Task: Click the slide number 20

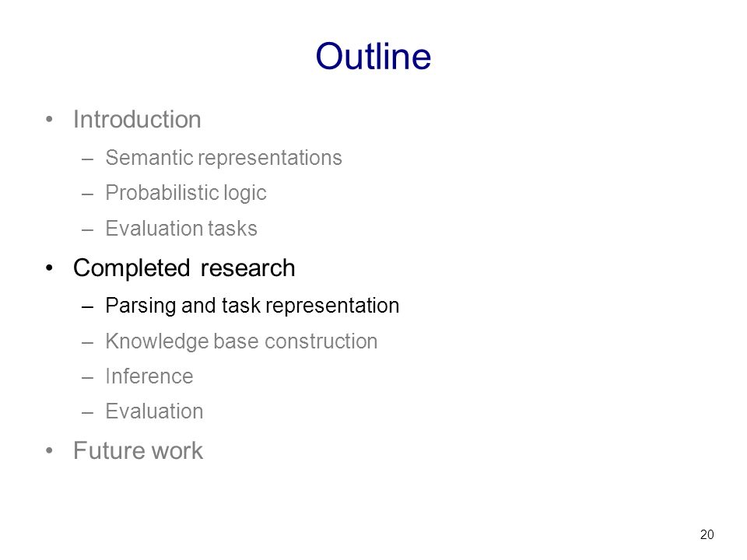Action: tap(707, 535)
